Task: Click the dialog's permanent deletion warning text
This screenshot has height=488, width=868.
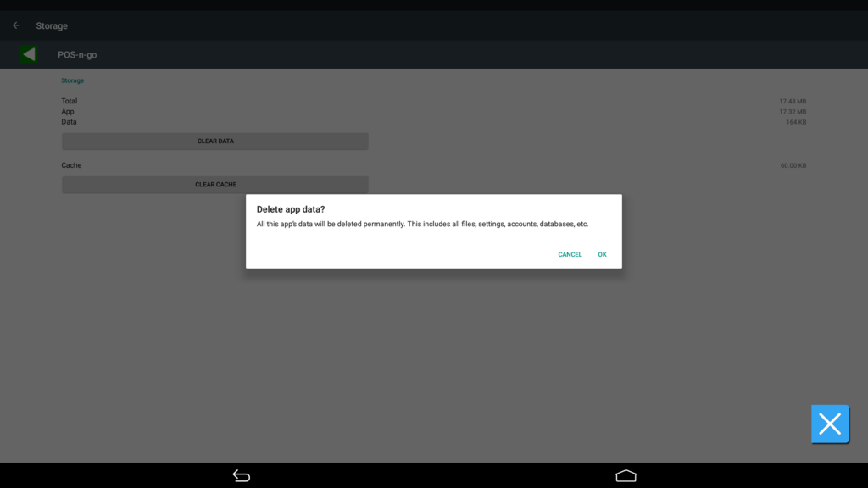Action: click(422, 224)
